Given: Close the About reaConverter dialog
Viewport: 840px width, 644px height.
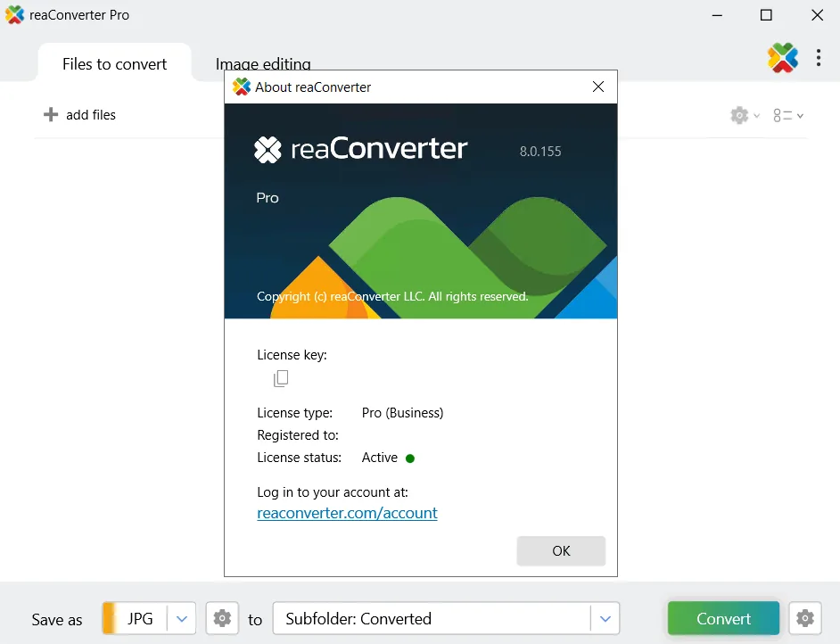Looking at the screenshot, I should [597, 87].
